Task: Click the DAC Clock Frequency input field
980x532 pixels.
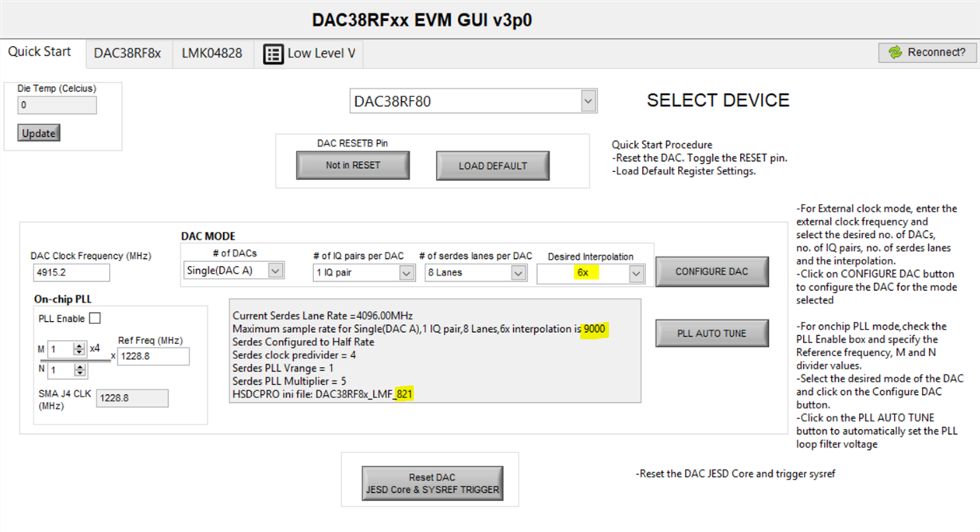Action: pos(70,272)
